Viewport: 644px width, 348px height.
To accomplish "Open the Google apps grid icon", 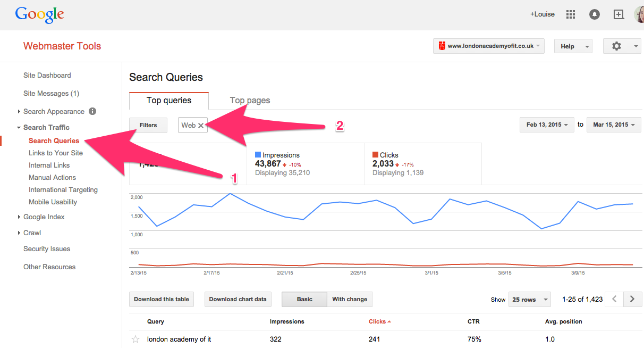I will 570,14.
